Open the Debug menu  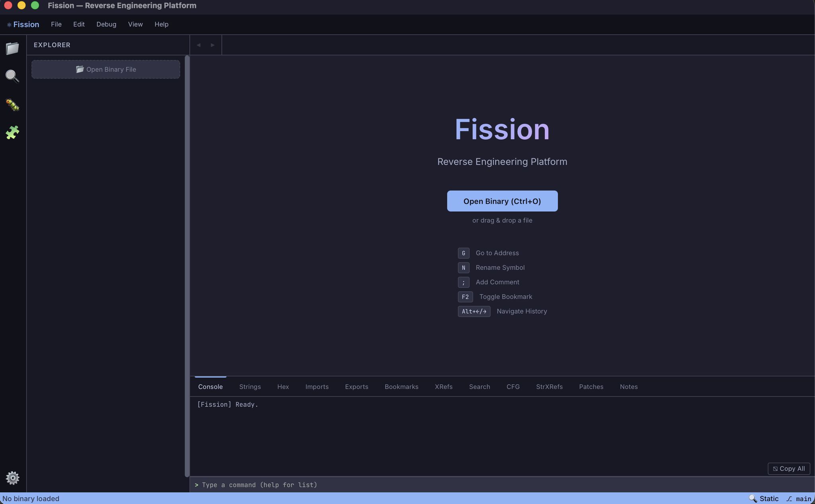coord(106,24)
